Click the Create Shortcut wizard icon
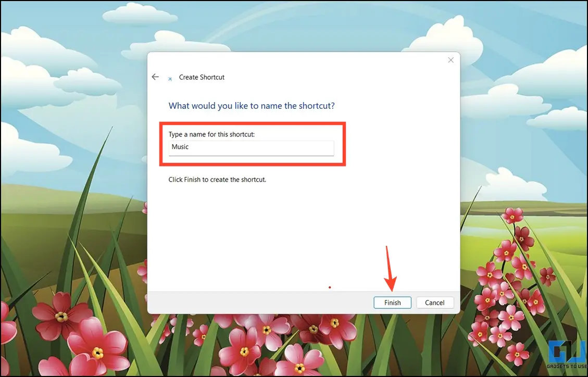 pos(170,79)
